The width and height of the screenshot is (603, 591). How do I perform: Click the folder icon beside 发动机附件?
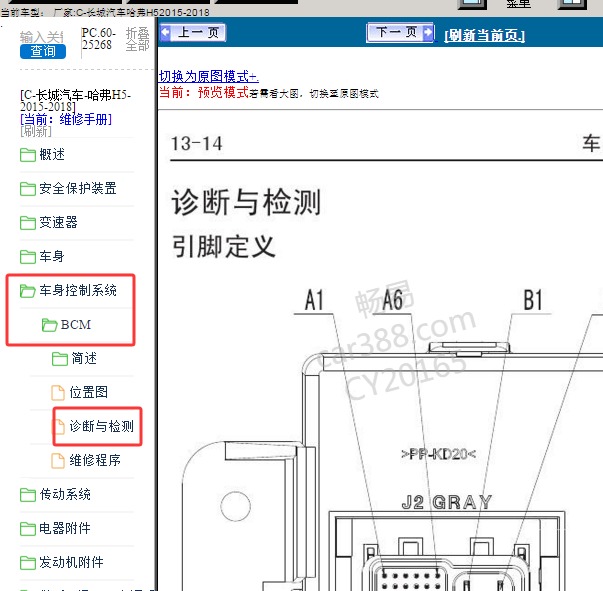click(28, 562)
